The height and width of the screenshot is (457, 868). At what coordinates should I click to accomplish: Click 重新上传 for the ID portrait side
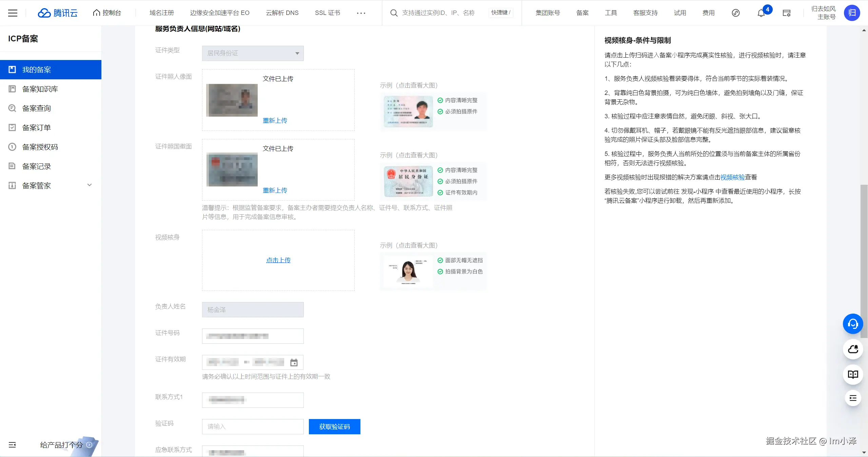(x=275, y=120)
